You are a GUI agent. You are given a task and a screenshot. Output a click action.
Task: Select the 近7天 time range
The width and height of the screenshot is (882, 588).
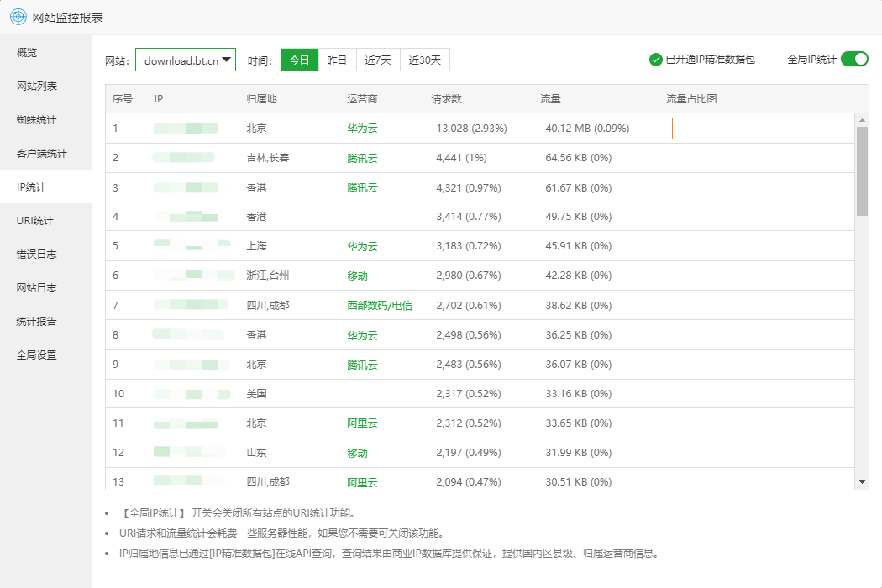[378, 60]
